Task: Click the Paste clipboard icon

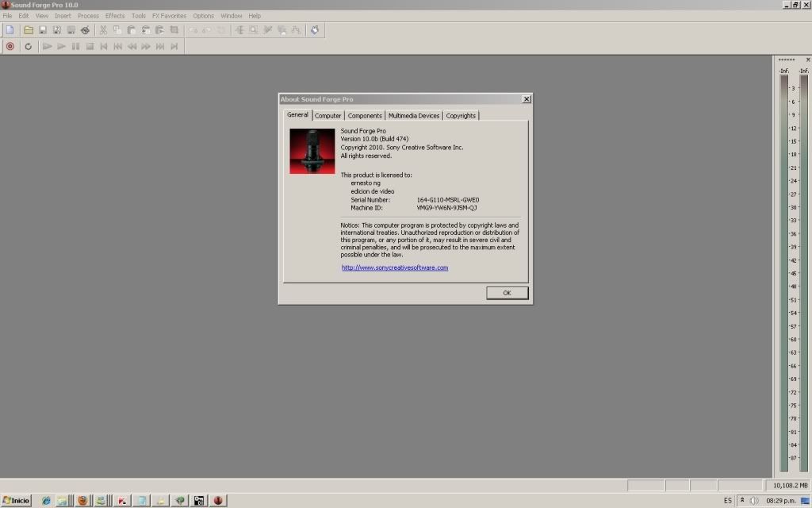Action: (x=132, y=30)
